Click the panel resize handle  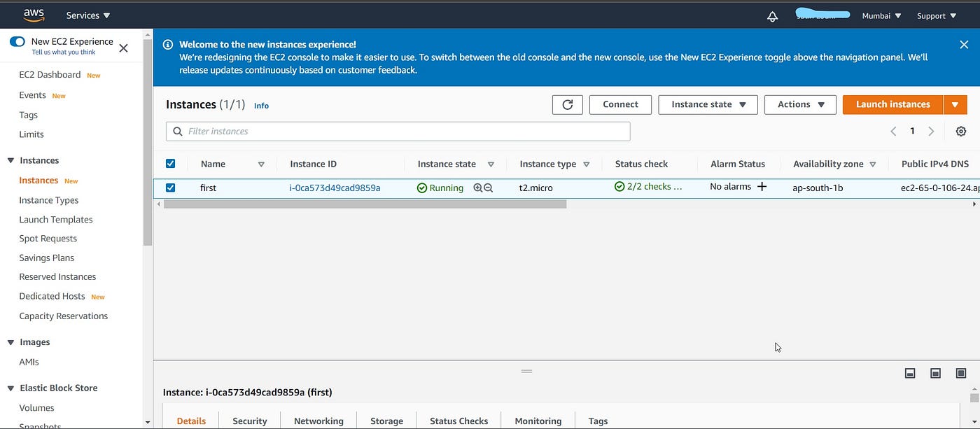point(527,371)
